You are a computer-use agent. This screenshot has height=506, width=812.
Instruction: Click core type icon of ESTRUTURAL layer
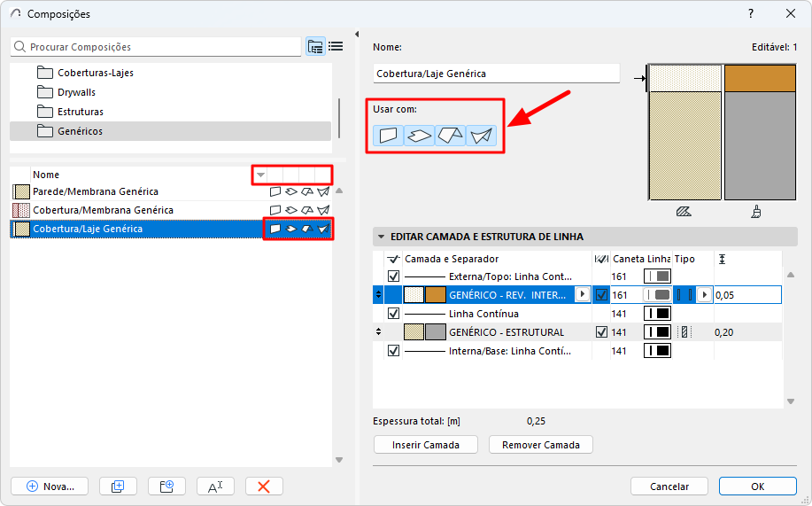point(684,332)
